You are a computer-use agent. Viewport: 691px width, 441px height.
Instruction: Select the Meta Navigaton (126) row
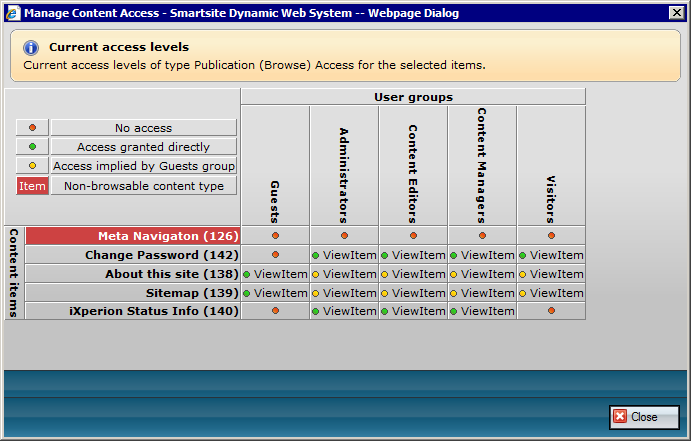133,236
